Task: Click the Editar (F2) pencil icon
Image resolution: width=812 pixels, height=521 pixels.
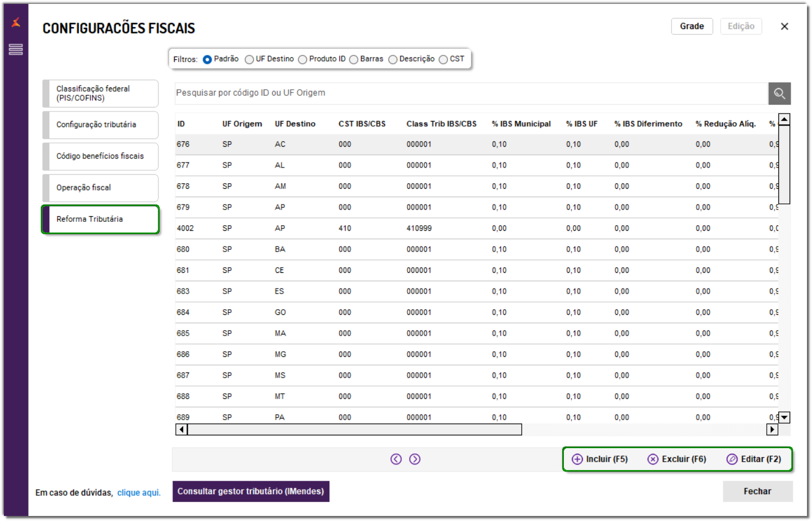Action: (x=732, y=459)
